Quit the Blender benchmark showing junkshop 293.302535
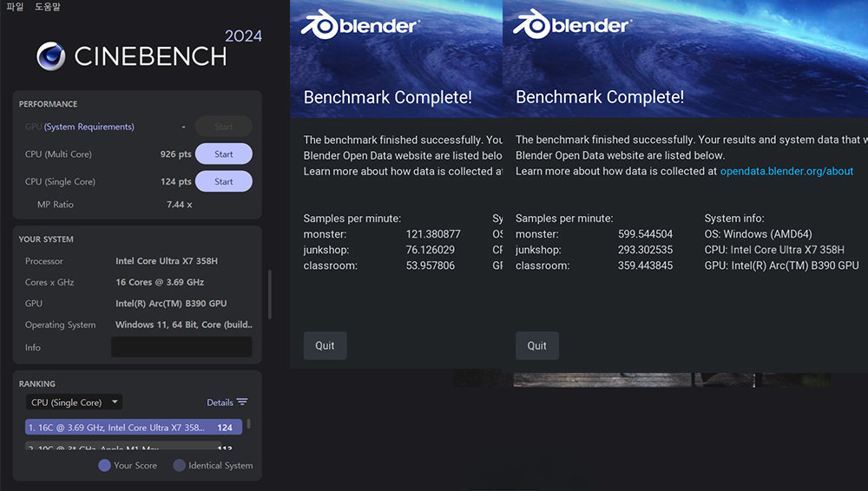The height and width of the screenshot is (491, 868). [536, 345]
